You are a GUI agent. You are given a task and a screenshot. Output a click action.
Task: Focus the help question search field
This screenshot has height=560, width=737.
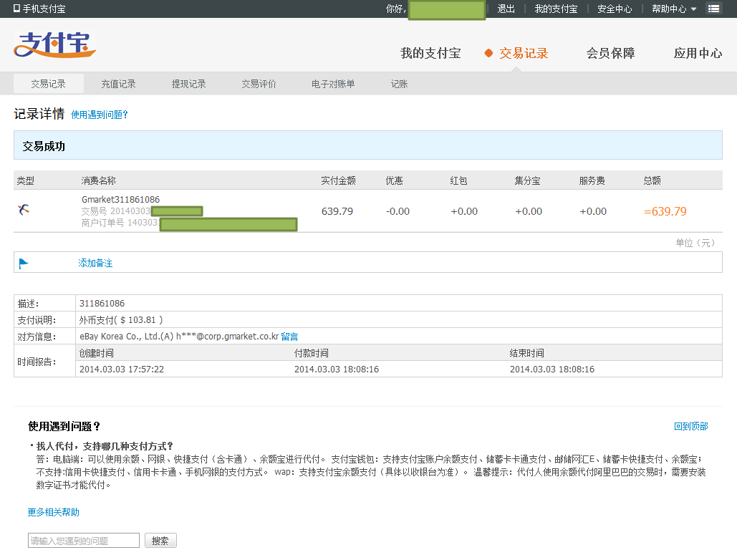(84, 540)
